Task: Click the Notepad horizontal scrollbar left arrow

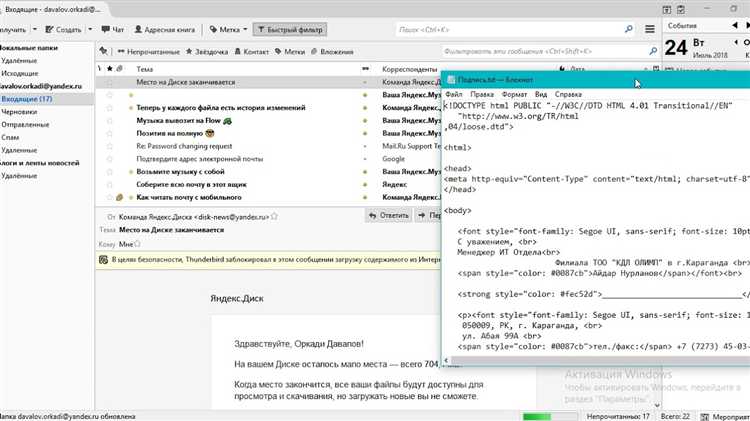Action: pos(446,360)
